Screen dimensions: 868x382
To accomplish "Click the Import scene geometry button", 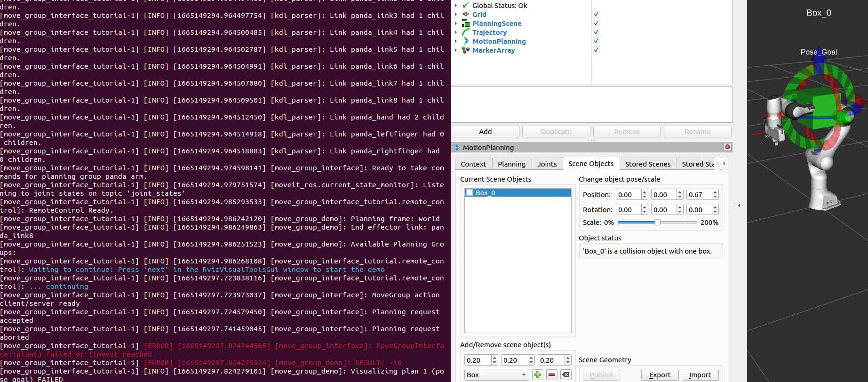I will [x=700, y=375].
